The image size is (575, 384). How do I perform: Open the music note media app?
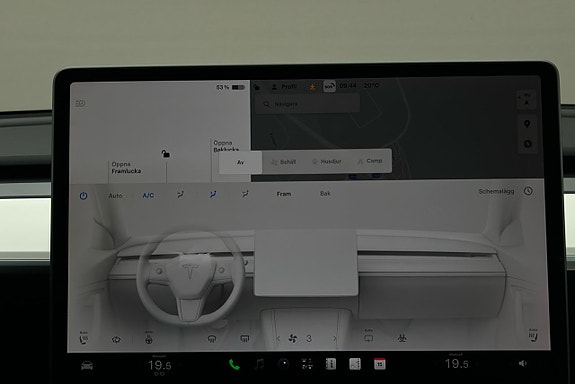pos(259,364)
